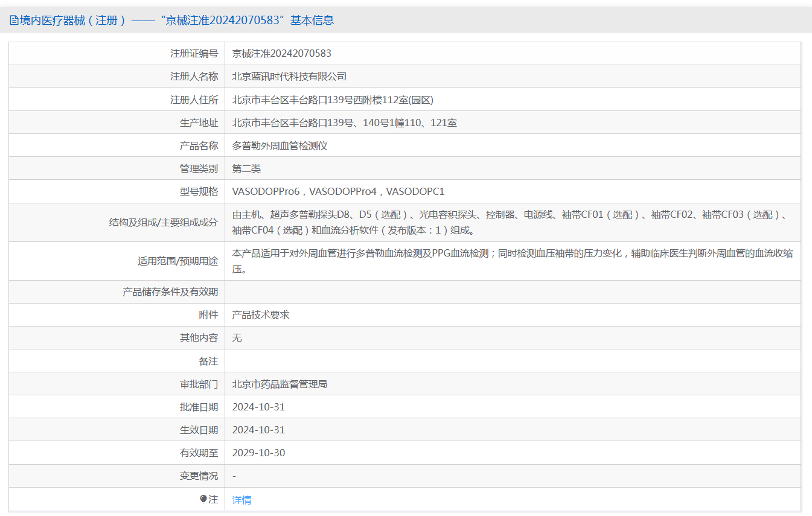Select the 注册证编号 label
The image size is (812, 516).
(x=194, y=54)
